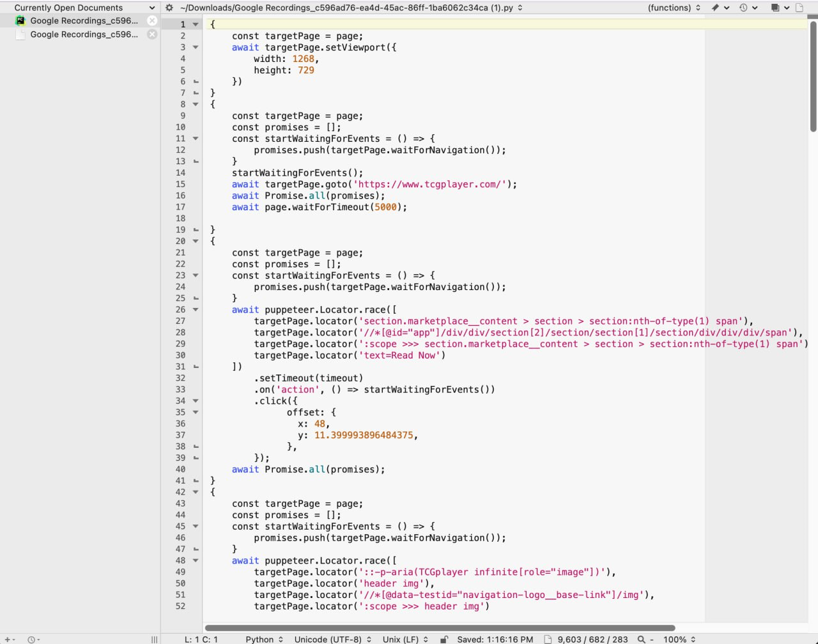
Task: Close the second Google Recordings document
Action: (x=152, y=34)
